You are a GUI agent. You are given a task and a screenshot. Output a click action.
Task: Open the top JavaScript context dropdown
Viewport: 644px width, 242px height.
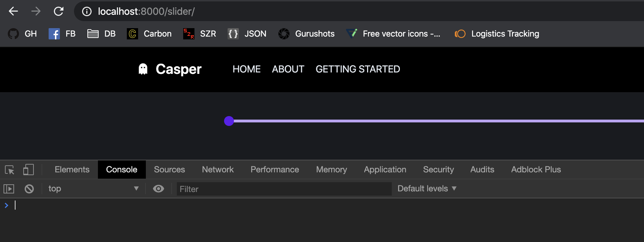point(93,189)
